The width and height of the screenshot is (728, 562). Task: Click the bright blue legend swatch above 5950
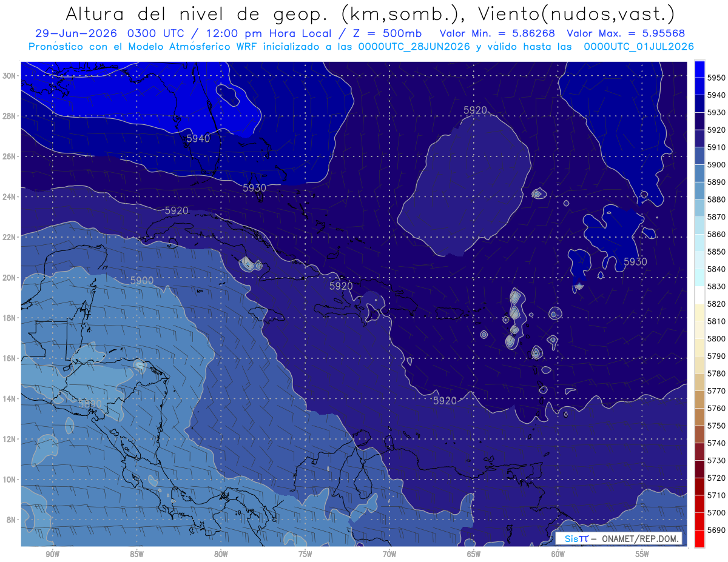[x=699, y=69]
